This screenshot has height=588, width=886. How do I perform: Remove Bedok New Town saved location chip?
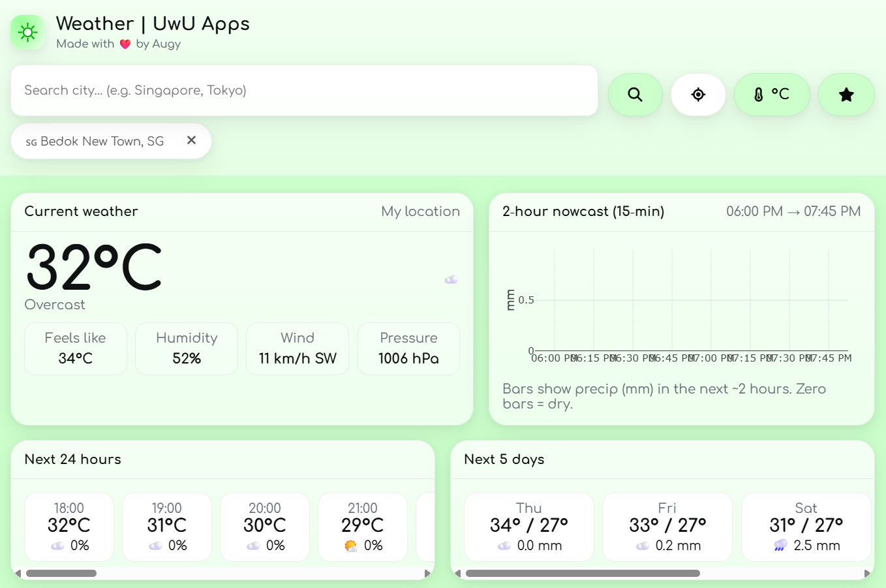[191, 140]
